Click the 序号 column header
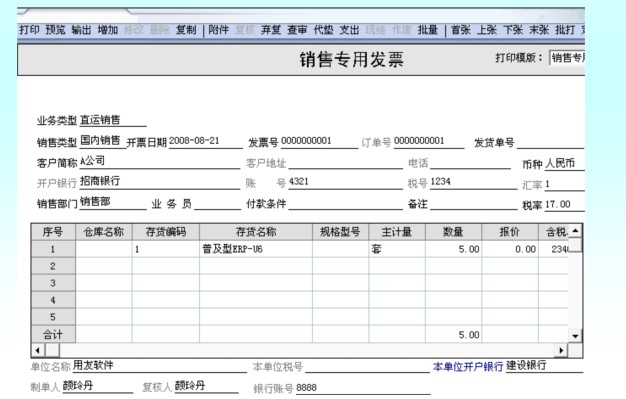This screenshot has width=626, height=399. 53,232
